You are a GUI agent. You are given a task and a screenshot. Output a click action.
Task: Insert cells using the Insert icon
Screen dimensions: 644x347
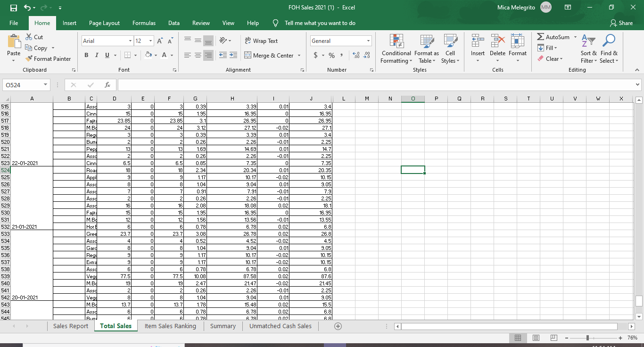tap(478, 49)
